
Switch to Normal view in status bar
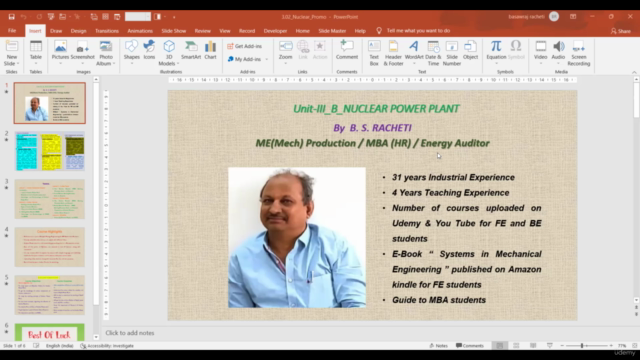[x=500, y=346]
